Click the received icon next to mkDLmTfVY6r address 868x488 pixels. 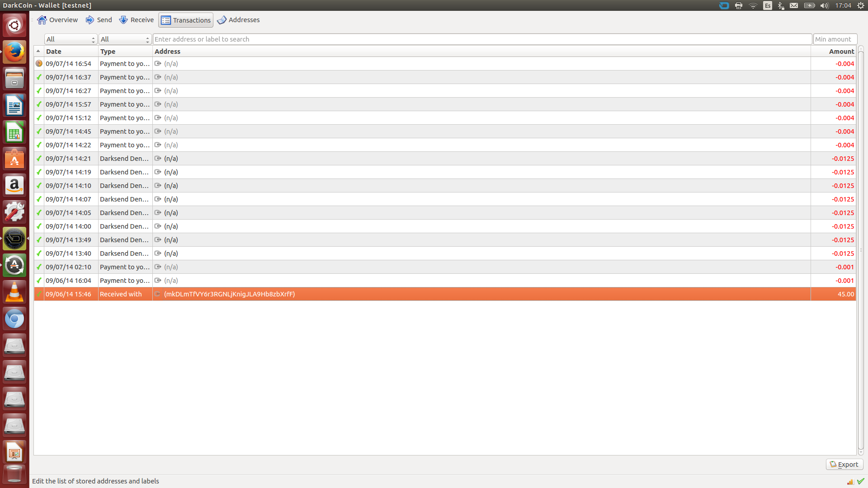point(158,294)
